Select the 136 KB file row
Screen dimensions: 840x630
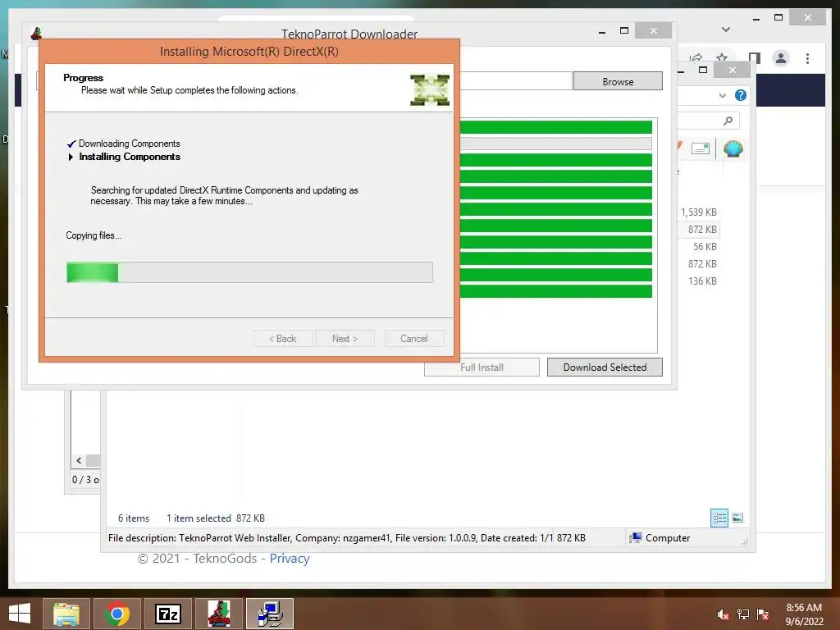pyautogui.click(x=699, y=281)
